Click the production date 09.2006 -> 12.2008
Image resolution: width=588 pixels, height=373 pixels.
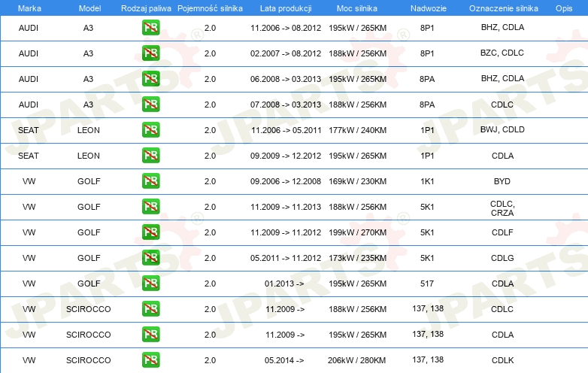click(285, 181)
